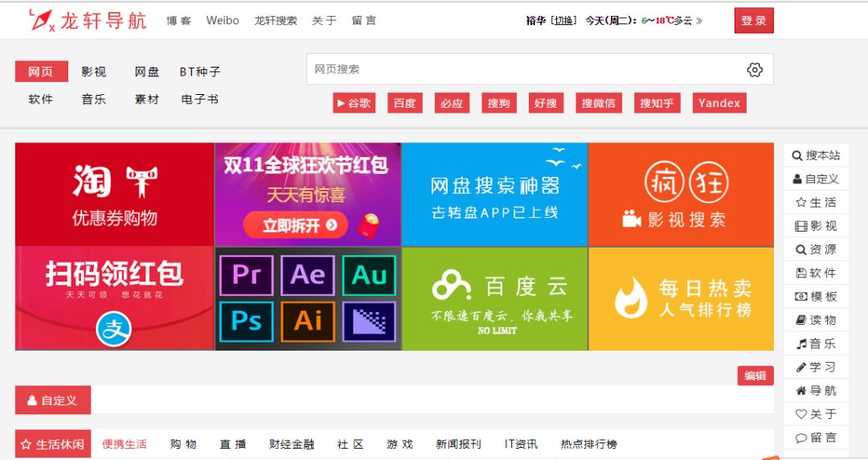This screenshot has width=868, height=460.
Task: Click the 生活休闲 section header
Action: pos(52,444)
